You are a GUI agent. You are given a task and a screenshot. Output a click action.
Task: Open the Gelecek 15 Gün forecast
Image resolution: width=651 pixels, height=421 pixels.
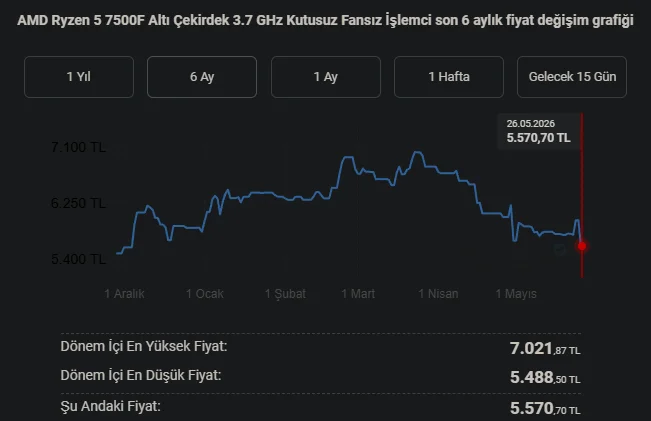(572, 77)
